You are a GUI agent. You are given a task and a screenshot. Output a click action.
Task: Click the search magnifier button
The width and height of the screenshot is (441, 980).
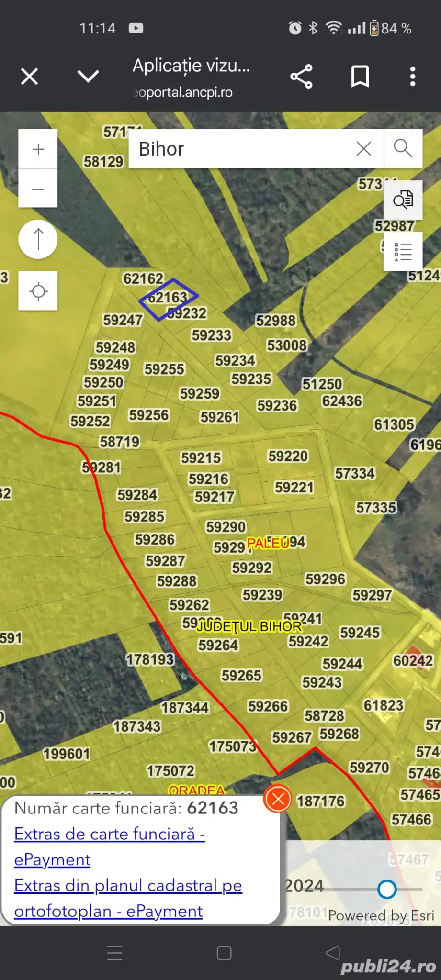pos(403,149)
